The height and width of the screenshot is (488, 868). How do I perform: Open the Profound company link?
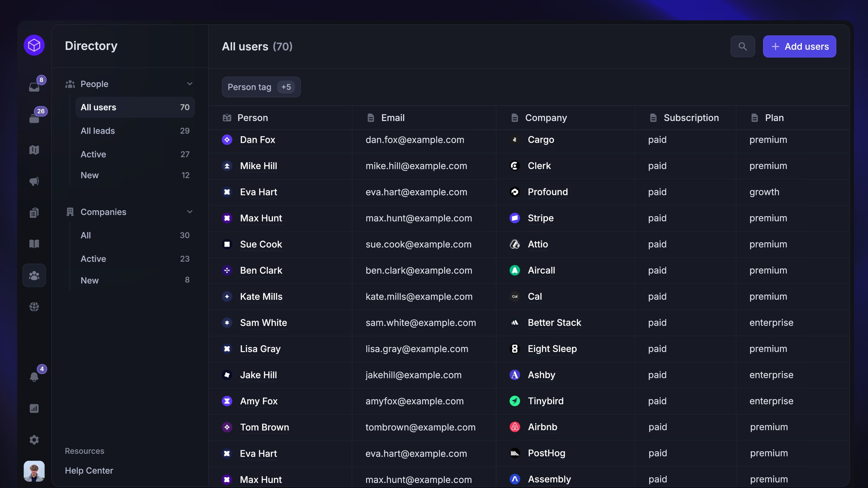click(x=548, y=192)
